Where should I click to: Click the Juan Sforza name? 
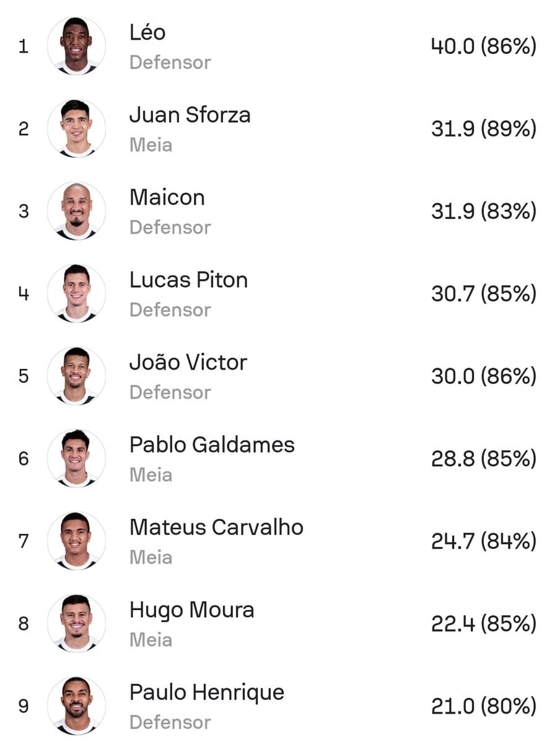pos(190,115)
